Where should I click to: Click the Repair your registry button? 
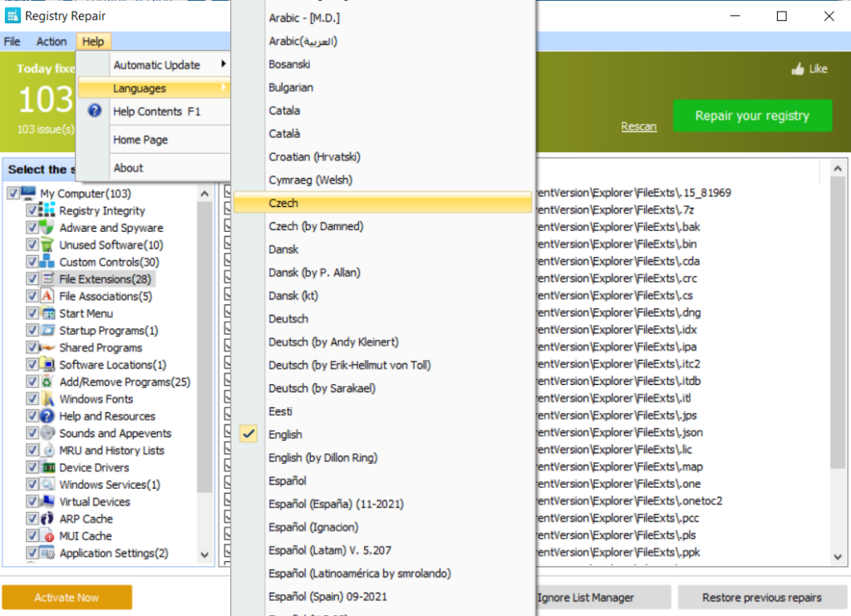point(752,116)
